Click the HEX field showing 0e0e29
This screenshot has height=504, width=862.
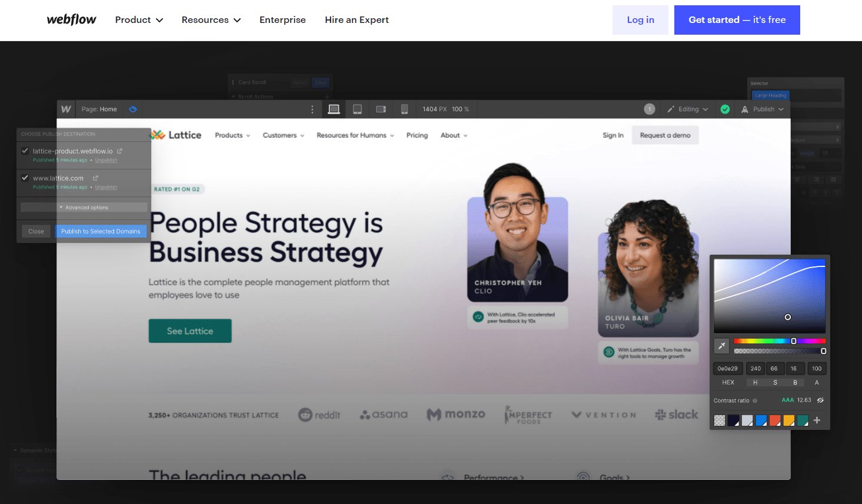click(x=728, y=369)
